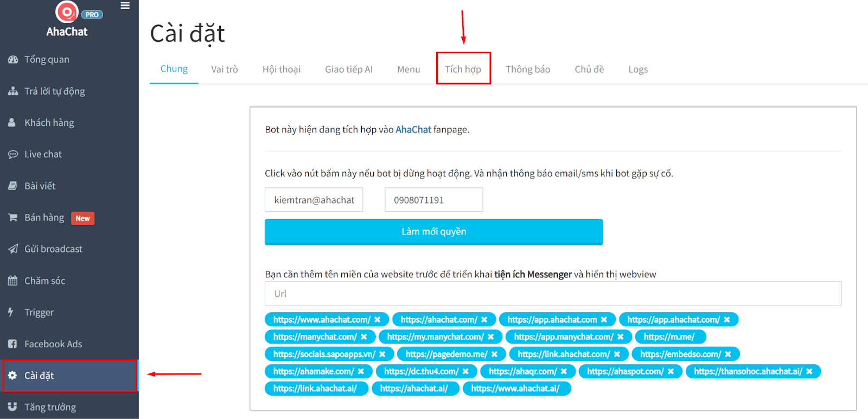The width and height of the screenshot is (868, 419).
Task: Remove https://my.manychat.com/ domain tag
Action: [491, 337]
